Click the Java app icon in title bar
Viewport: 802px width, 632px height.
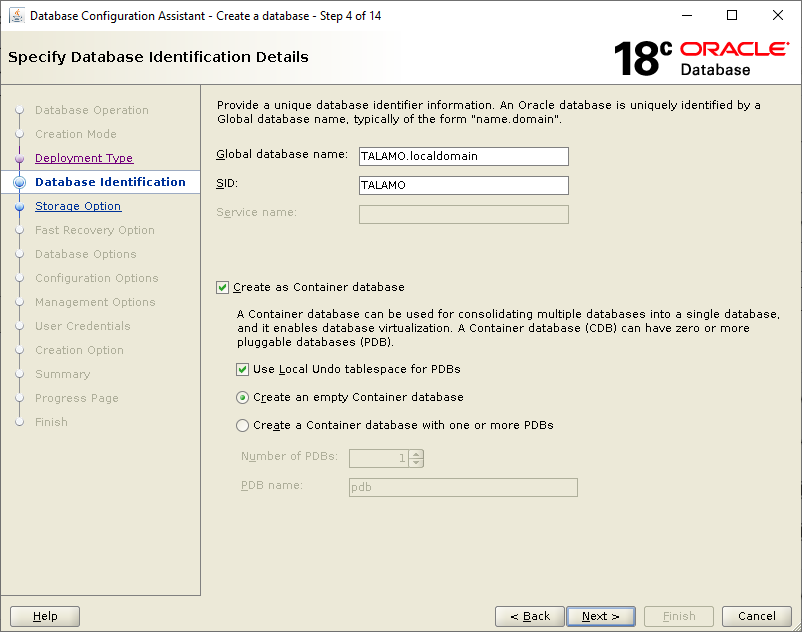click(x=17, y=16)
